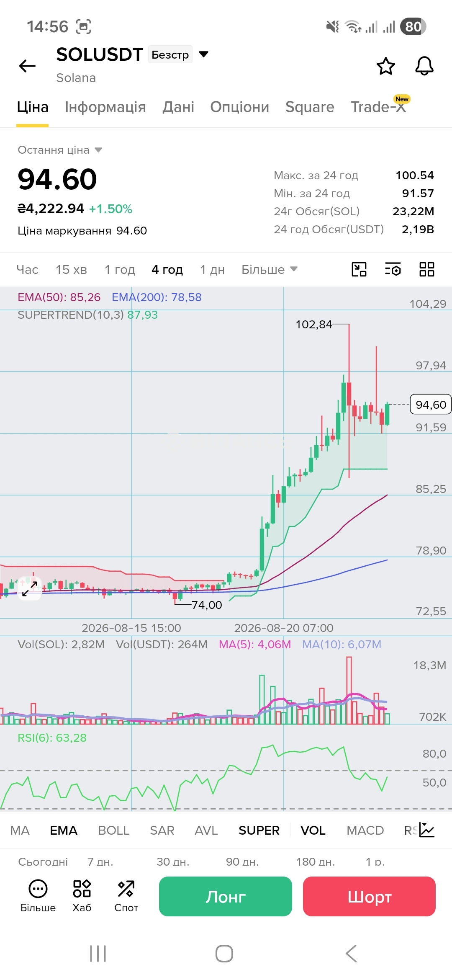Switch to Спот trading icon
The image size is (452, 980).
click(x=126, y=896)
